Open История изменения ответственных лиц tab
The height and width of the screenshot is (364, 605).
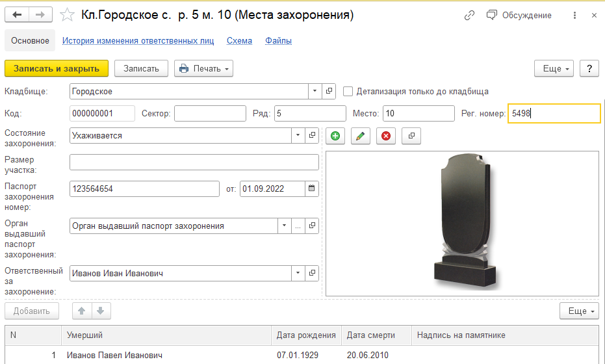(x=138, y=40)
